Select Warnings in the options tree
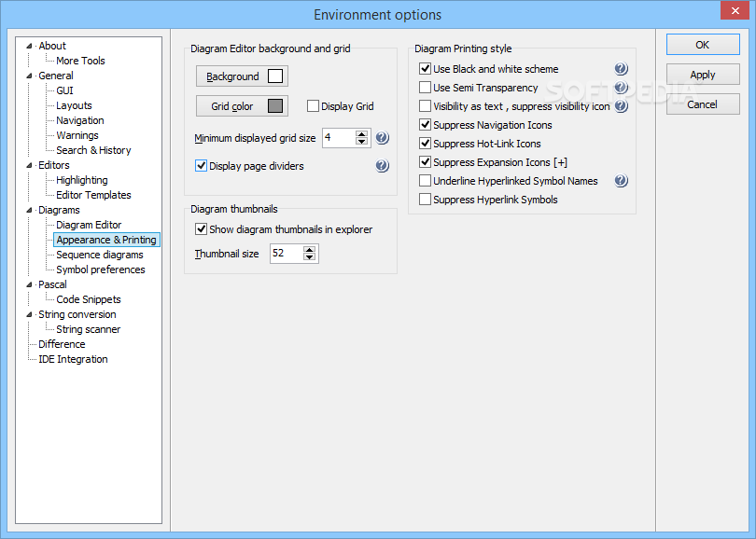The width and height of the screenshot is (756, 539). [x=77, y=135]
